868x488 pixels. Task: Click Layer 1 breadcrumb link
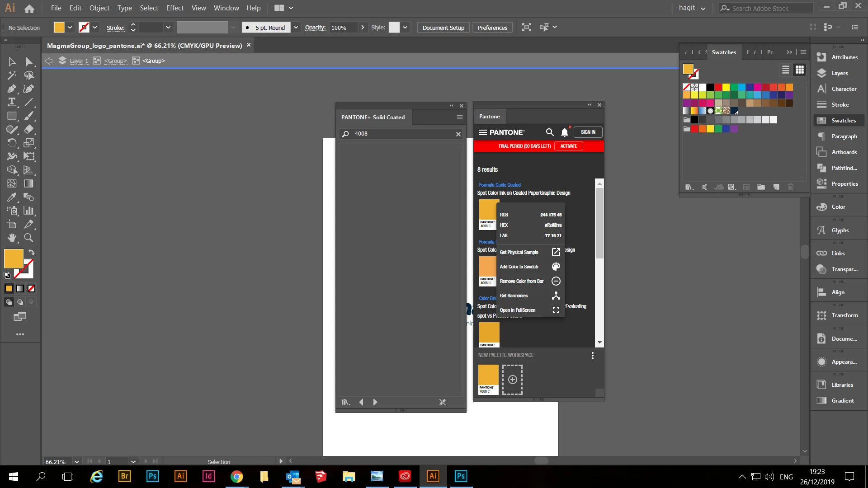pyautogui.click(x=79, y=61)
